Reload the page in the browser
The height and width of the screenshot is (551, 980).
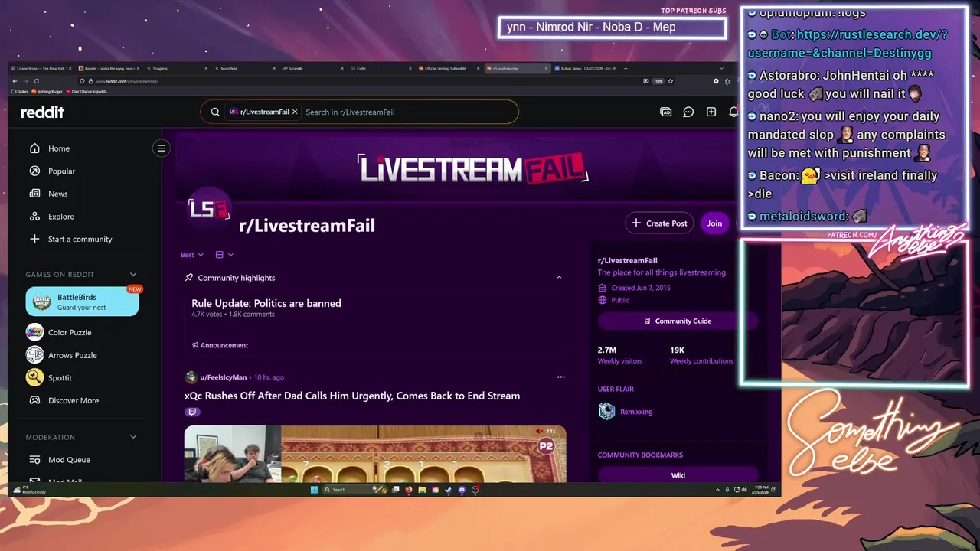click(36, 80)
